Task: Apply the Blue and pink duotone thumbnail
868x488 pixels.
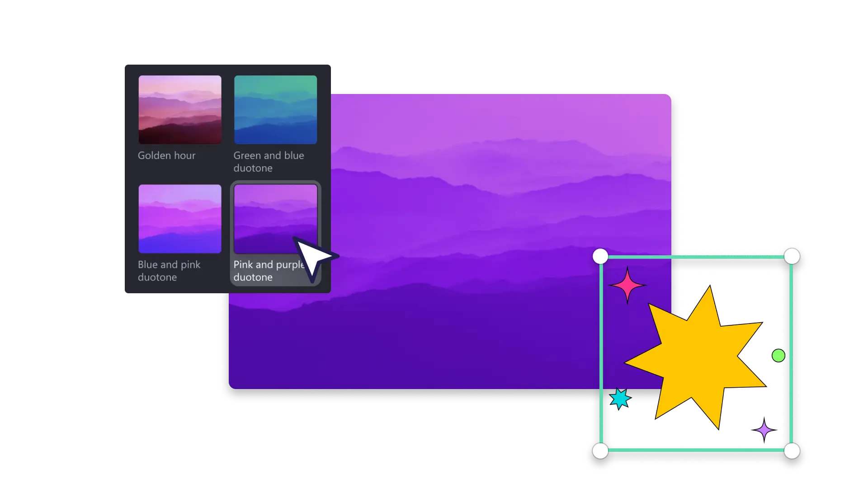Action: [x=180, y=219]
